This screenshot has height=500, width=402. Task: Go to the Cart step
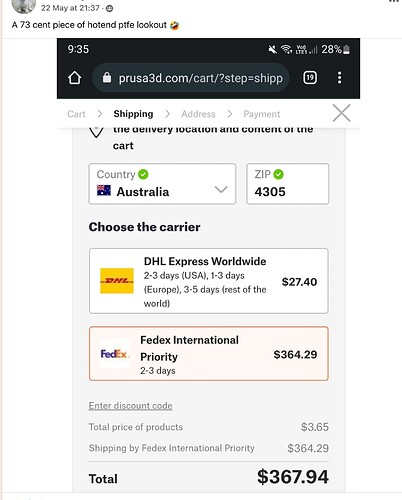pos(76,114)
